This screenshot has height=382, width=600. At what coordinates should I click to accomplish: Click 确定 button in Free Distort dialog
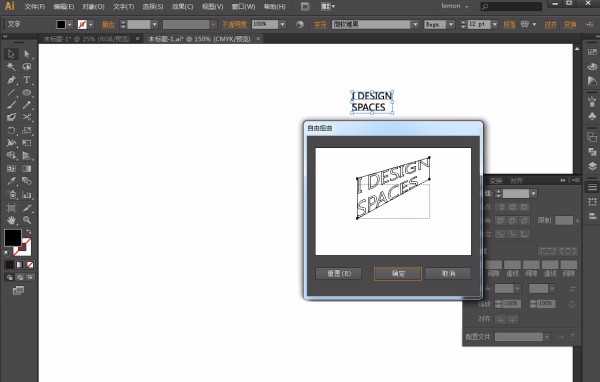[x=398, y=273]
